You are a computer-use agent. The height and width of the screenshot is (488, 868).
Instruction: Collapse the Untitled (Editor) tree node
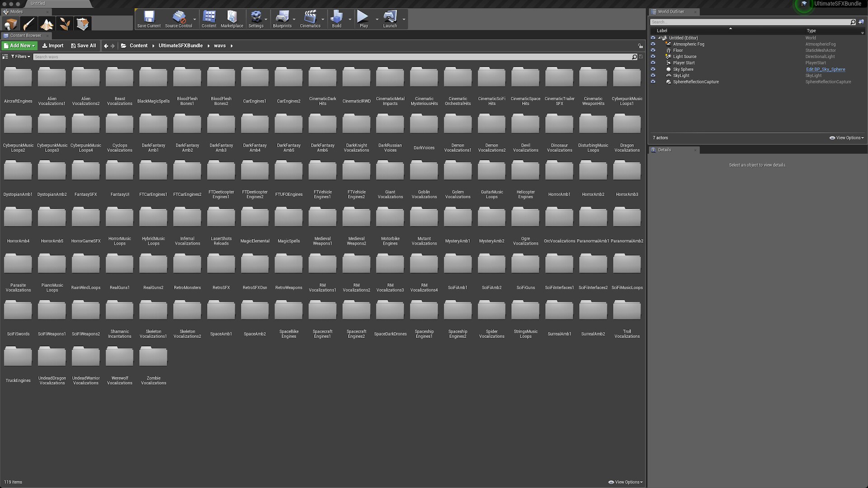[659, 38]
